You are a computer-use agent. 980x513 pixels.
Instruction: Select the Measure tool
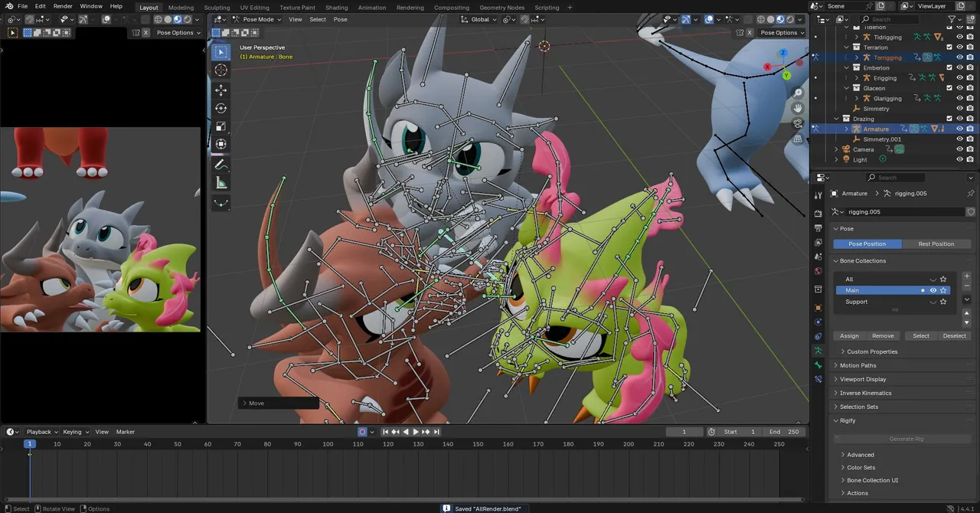[220, 182]
